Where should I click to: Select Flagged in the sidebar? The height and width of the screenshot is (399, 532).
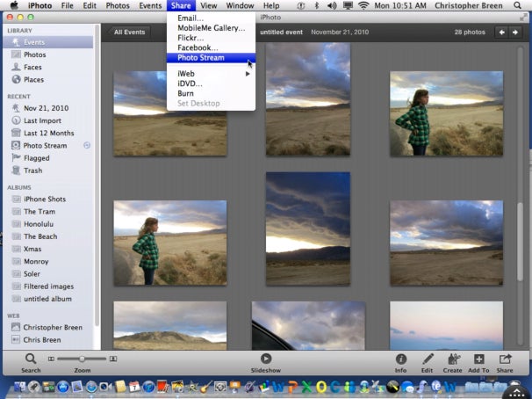click(47, 158)
